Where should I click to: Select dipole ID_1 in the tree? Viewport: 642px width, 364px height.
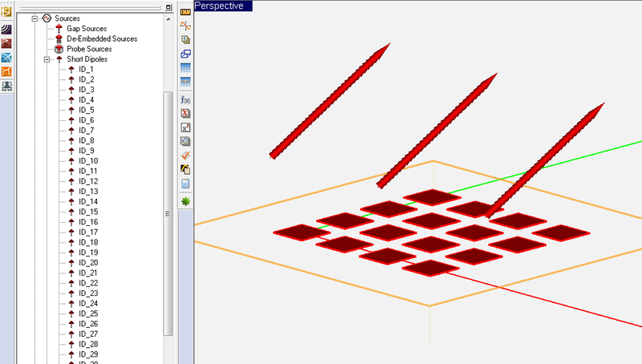86,69
